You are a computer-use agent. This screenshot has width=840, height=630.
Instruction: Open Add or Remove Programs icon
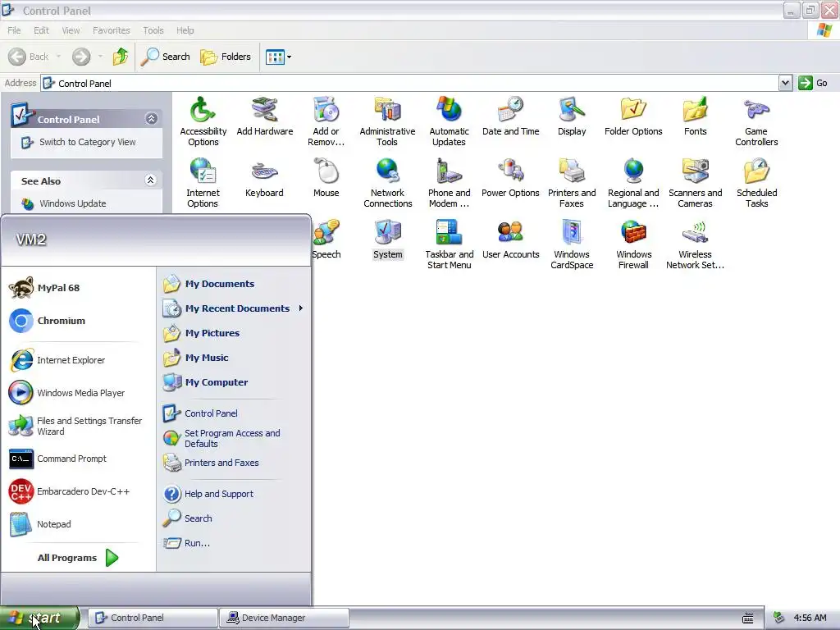click(326, 121)
